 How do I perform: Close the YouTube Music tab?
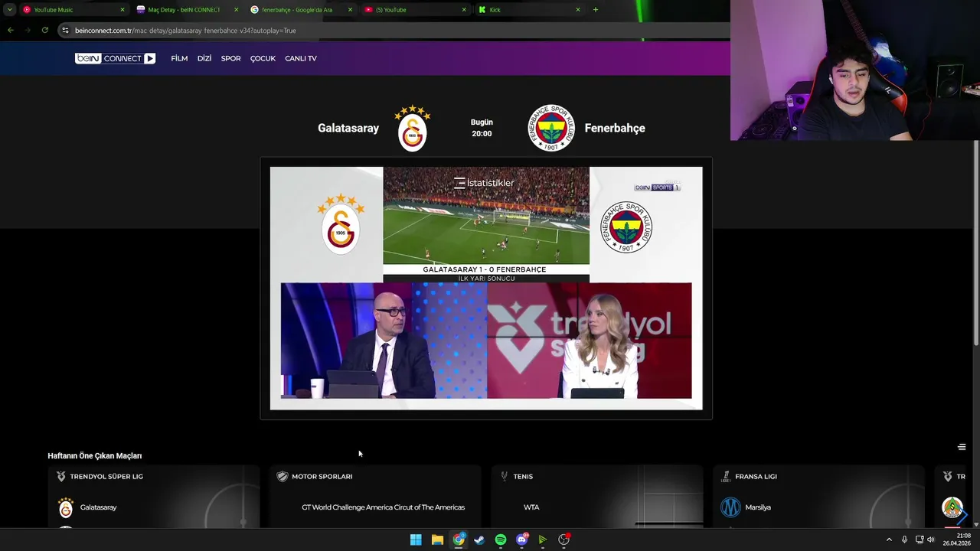click(122, 10)
